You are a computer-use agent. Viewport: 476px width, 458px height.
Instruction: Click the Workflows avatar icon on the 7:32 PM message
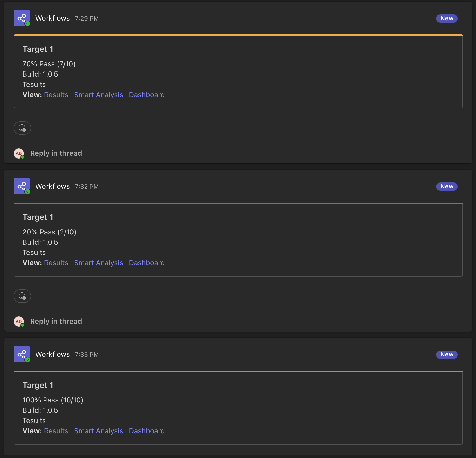[22, 186]
